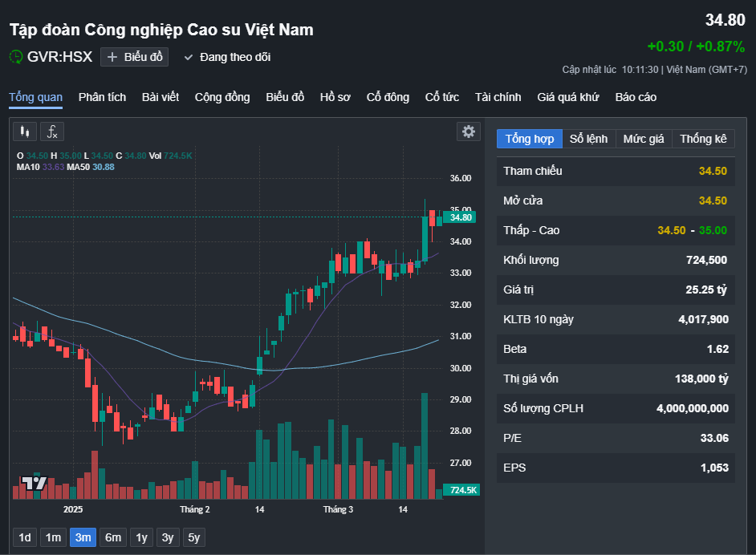Open chart settings gear
The width and height of the screenshot is (756, 555).
[469, 132]
